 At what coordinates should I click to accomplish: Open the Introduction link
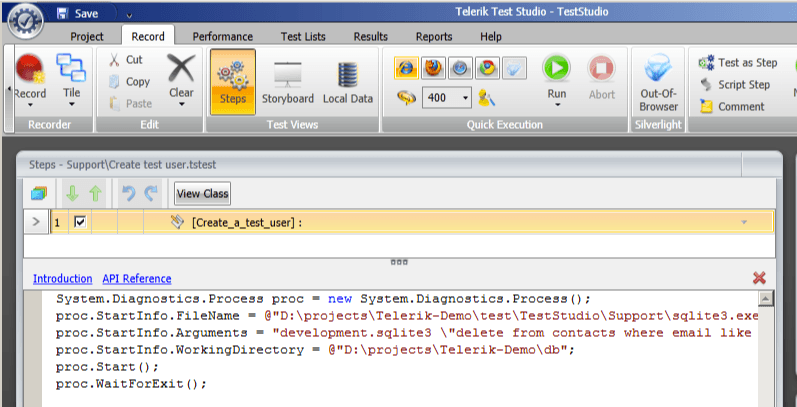point(63,278)
